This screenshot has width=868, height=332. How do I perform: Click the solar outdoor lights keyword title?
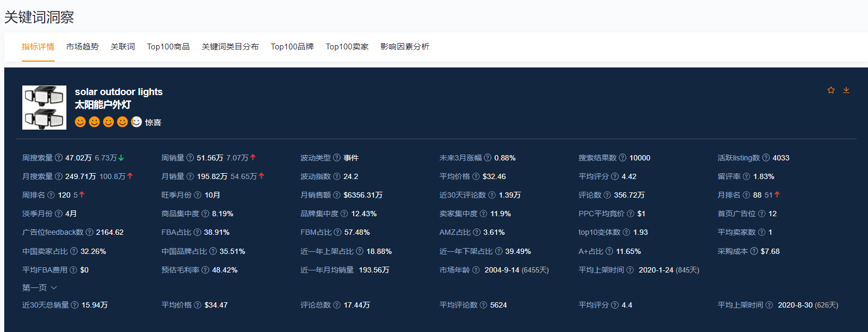(118, 92)
